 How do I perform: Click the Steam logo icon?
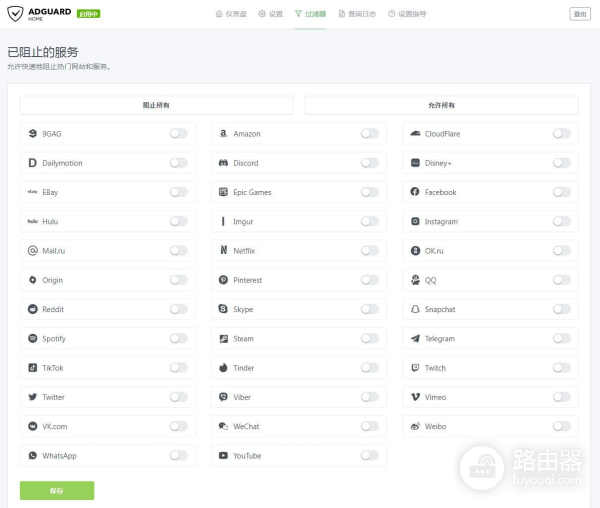[223, 339]
